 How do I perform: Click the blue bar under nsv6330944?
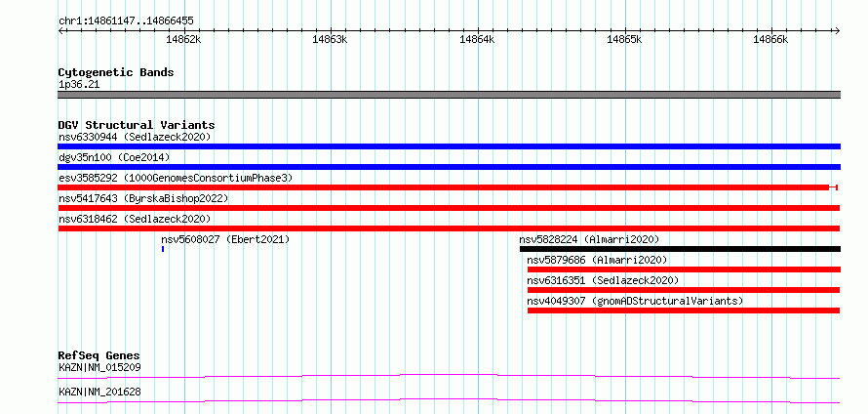click(449, 146)
